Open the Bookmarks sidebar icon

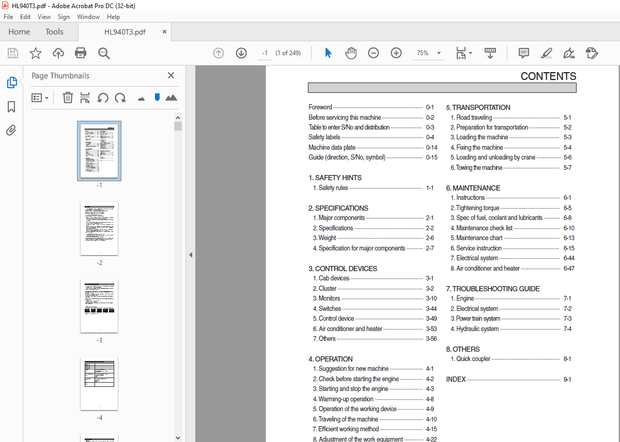pos(11,107)
